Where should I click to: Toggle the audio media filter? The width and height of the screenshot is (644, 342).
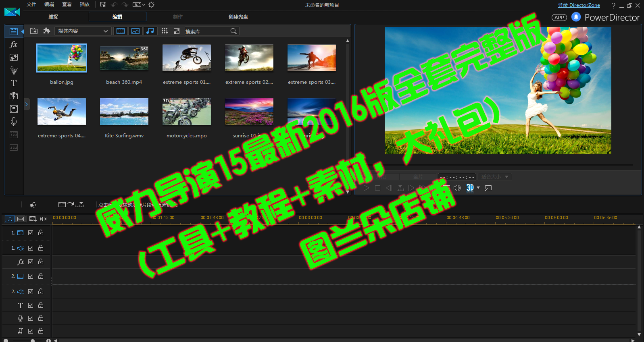point(150,31)
